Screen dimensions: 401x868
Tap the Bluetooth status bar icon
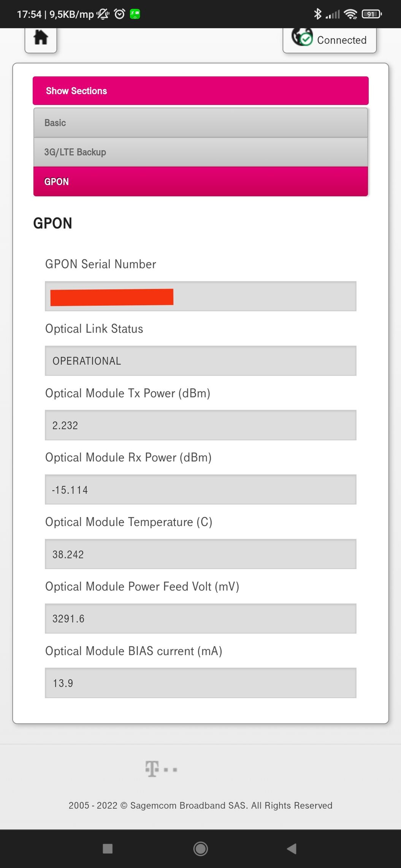point(317,14)
